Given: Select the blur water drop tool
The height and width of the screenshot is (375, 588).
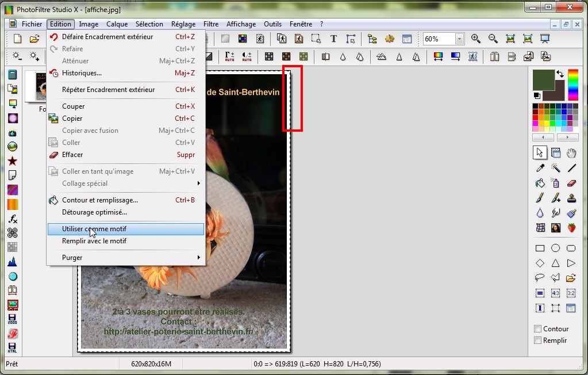Looking at the screenshot, I should (x=540, y=213).
